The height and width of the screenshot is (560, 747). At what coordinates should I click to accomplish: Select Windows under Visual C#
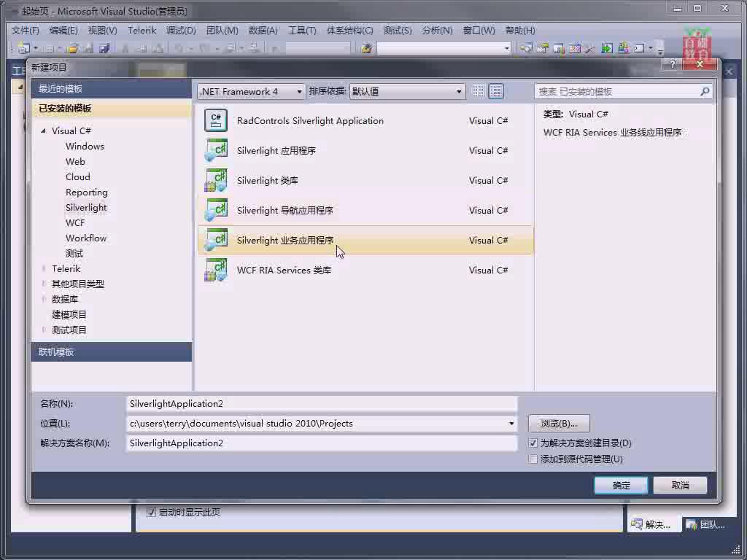click(85, 146)
